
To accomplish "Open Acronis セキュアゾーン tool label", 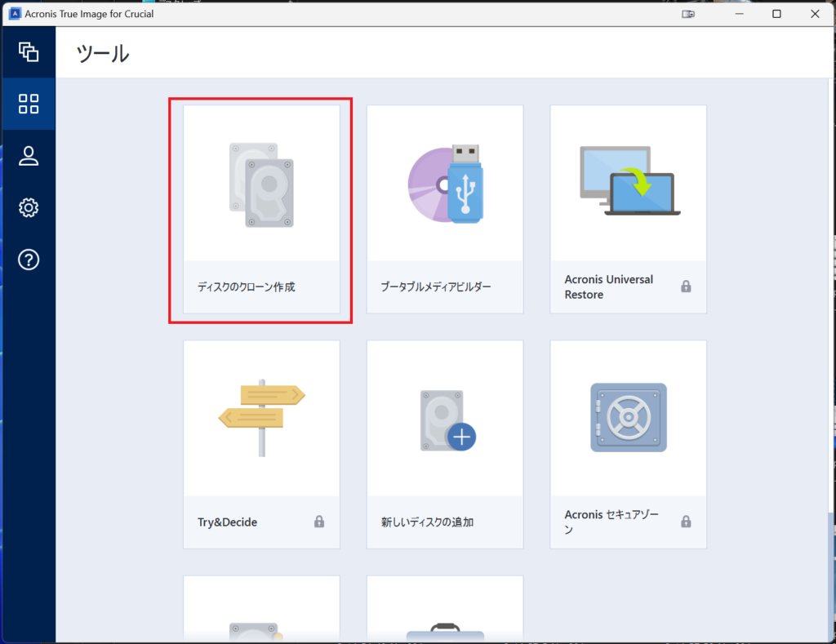I will coord(611,522).
